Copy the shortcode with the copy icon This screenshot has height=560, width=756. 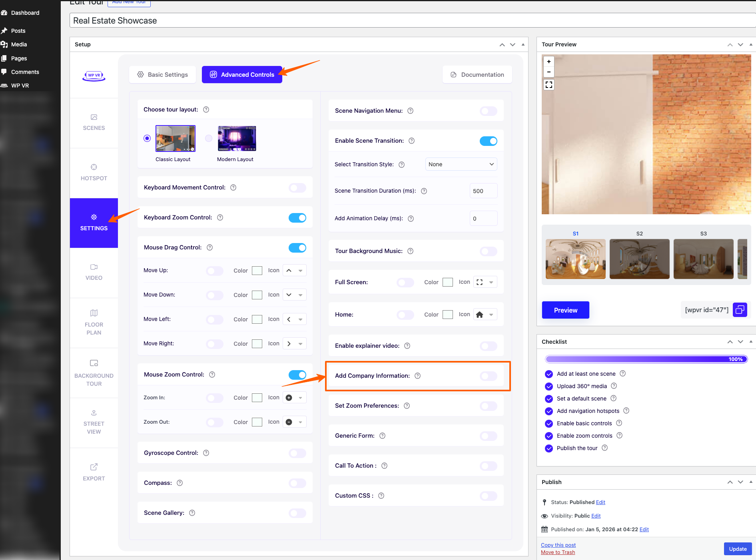[x=740, y=310]
